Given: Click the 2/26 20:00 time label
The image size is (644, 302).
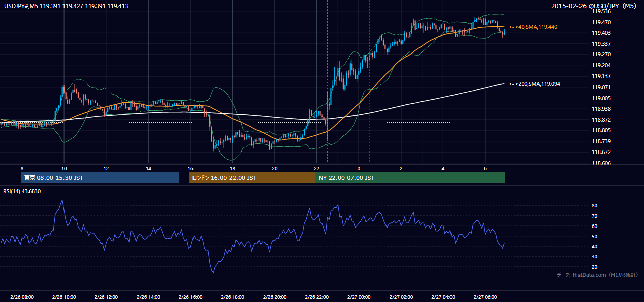Looking at the screenshot, I should click(274, 297).
